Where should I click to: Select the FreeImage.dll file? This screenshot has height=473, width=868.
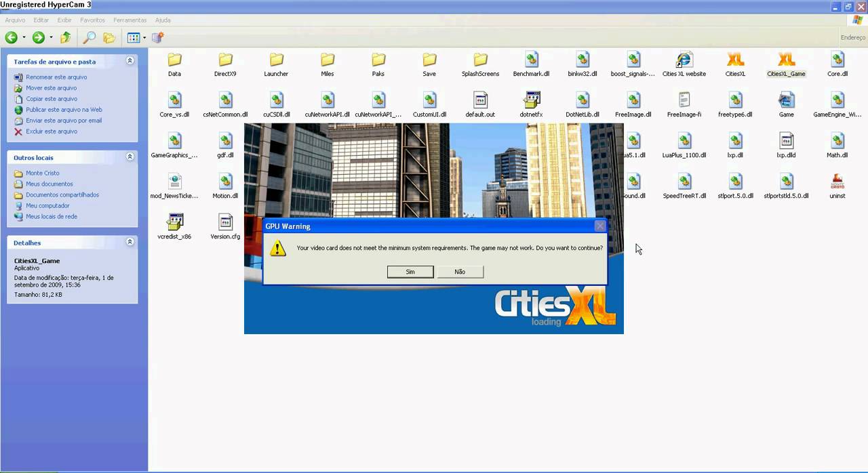(x=633, y=106)
